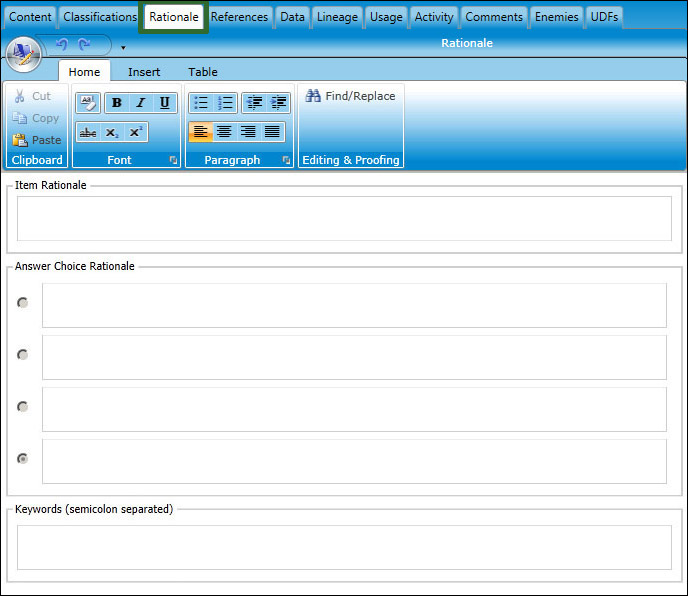This screenshot has width=688, height=596.
Task: Apply strikethrough formatting
Action: coord(88,132)
